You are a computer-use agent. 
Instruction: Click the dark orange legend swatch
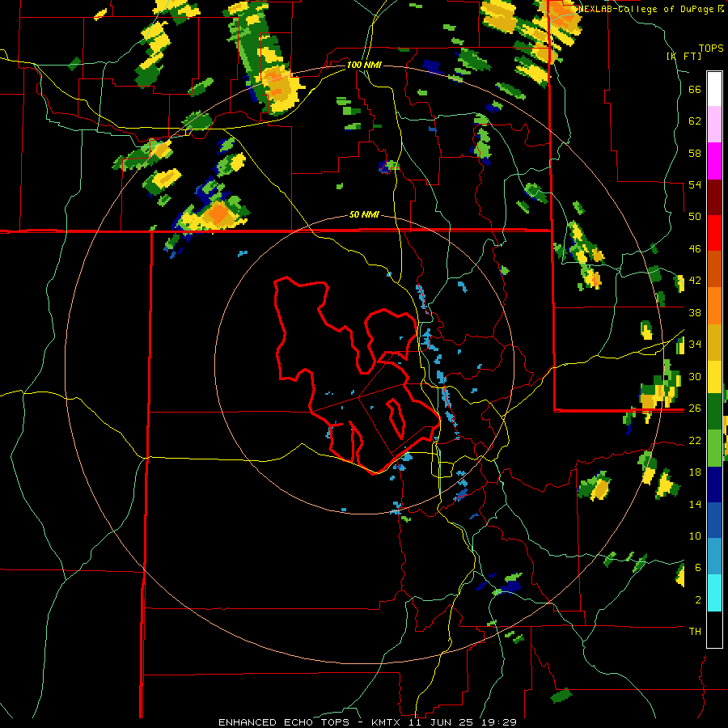click(714, 269)
